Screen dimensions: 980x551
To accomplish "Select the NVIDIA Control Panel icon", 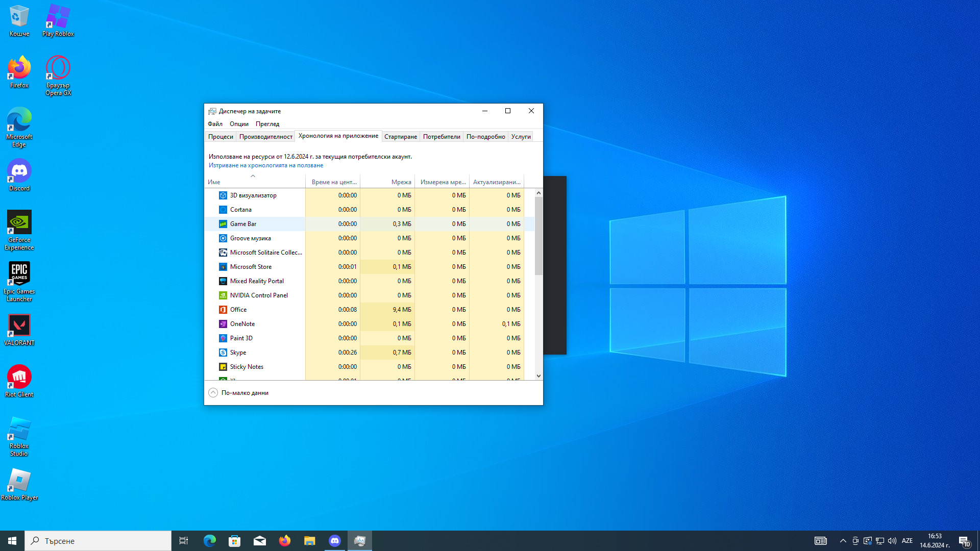I will tap(223, 295).
